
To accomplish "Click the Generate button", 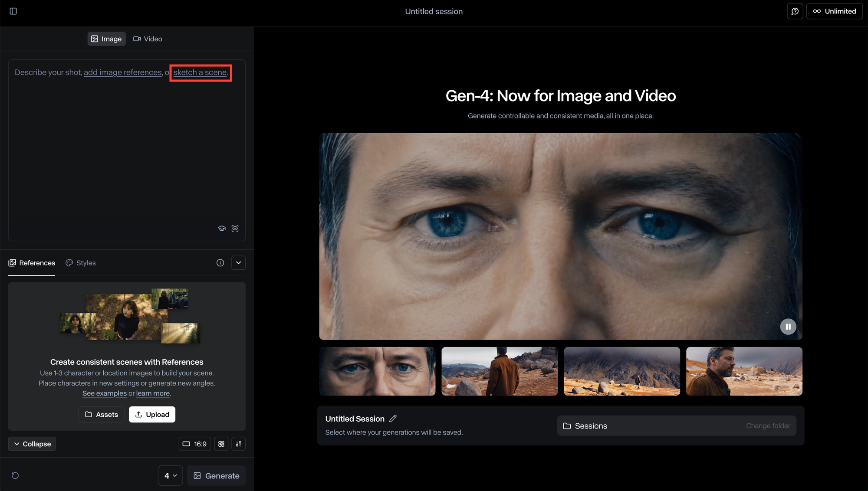I will (216, 476).
